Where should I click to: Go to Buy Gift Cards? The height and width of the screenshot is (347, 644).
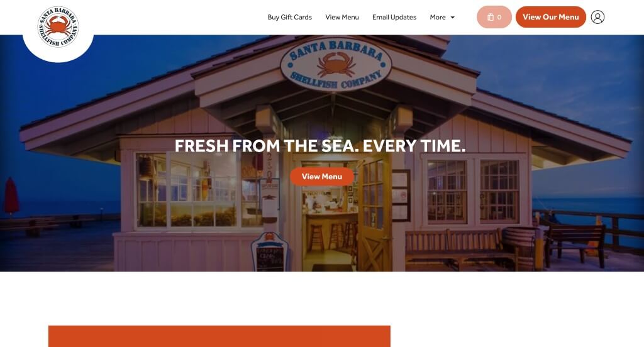289,17
